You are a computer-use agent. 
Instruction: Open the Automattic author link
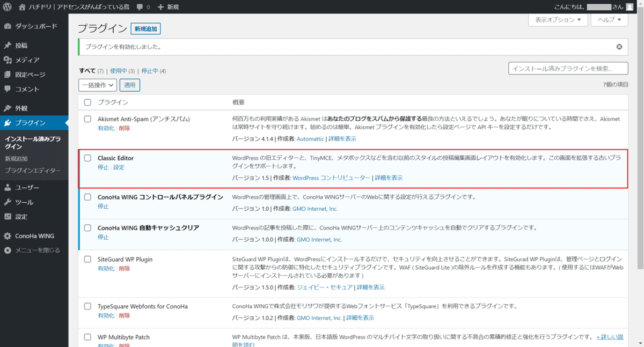pyautogui.click(x=310, y=139)
